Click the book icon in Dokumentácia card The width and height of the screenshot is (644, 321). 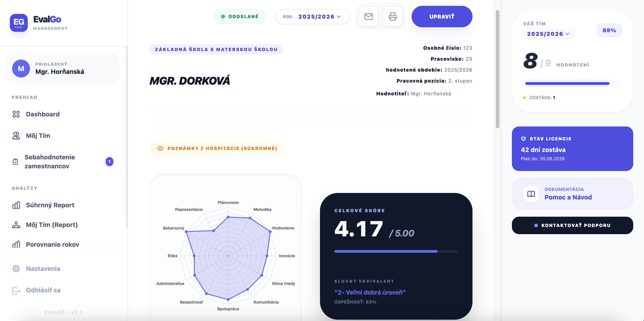[x=531, y=194]
